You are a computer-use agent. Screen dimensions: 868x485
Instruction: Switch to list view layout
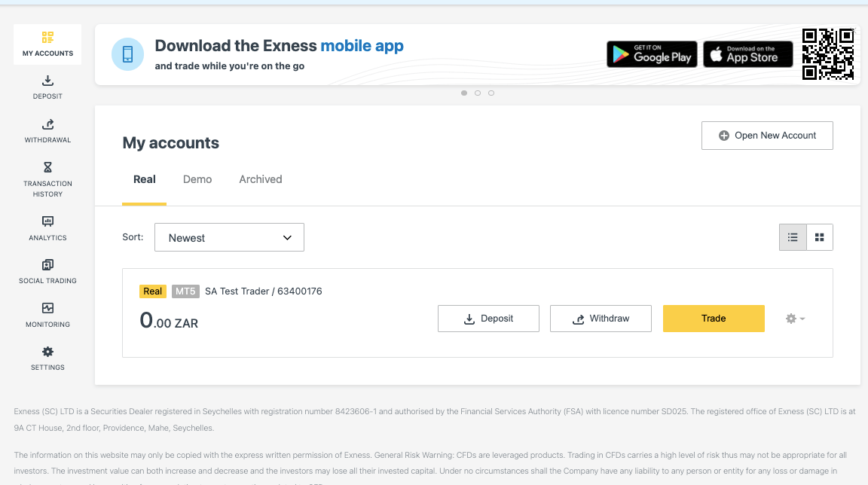tap(793, 237)
